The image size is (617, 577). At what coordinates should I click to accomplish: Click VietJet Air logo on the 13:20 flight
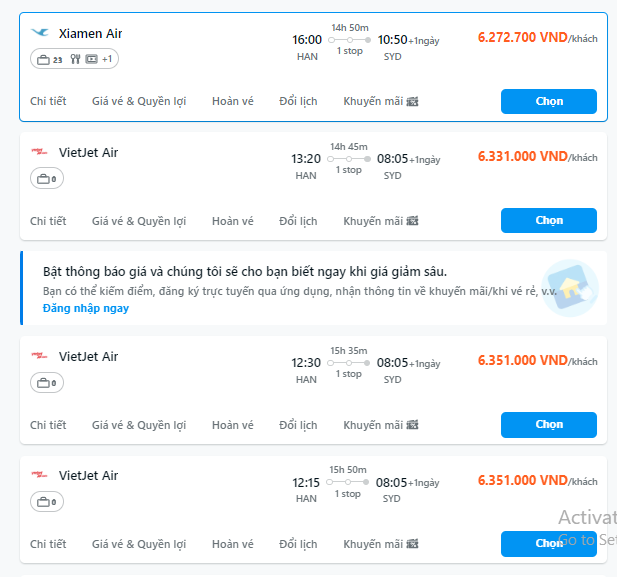[39, 152]
